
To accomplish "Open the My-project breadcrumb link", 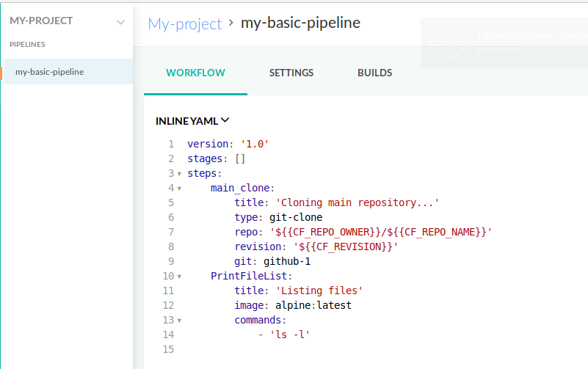I will [184, 23].
